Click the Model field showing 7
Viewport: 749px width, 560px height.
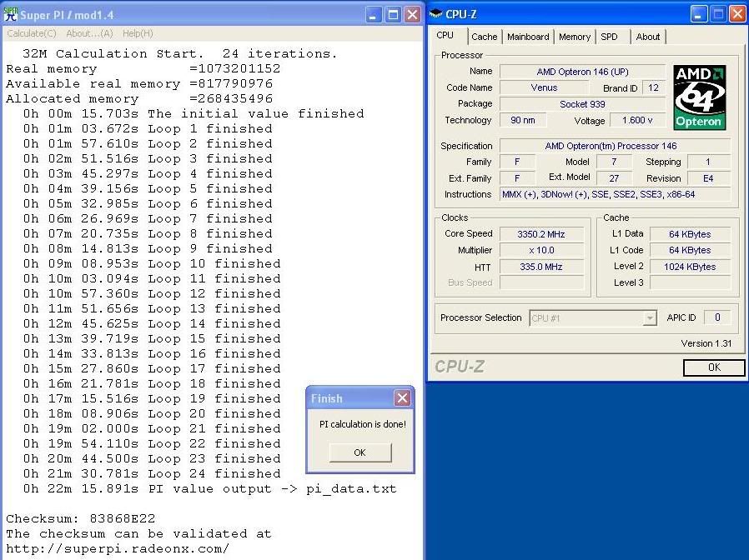614,162
